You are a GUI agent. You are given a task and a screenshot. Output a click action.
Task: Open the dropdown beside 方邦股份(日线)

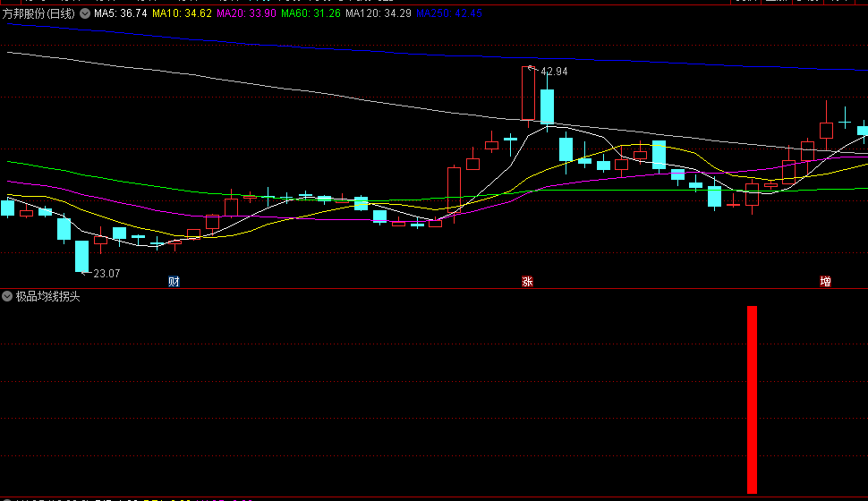85,13
